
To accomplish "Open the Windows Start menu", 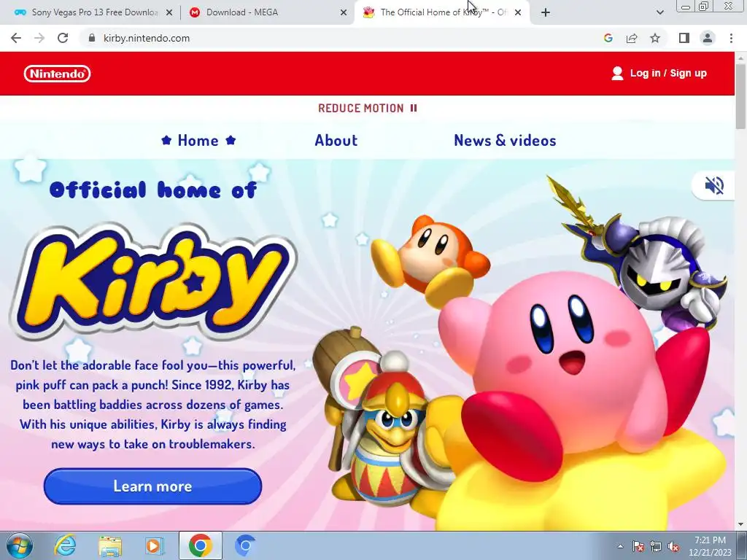I will tap(20, 545).
